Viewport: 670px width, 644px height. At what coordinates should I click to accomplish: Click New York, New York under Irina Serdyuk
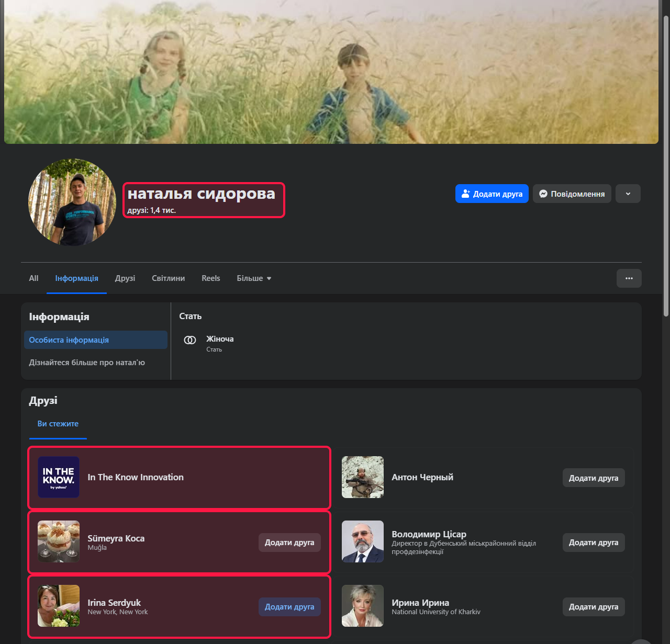click(x=118, y=612)
